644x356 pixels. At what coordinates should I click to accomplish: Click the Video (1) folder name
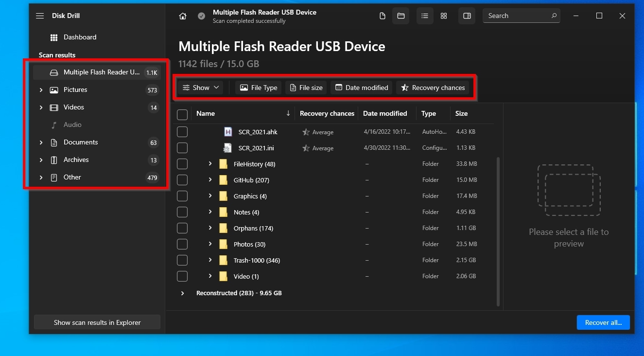coord(246,276)
